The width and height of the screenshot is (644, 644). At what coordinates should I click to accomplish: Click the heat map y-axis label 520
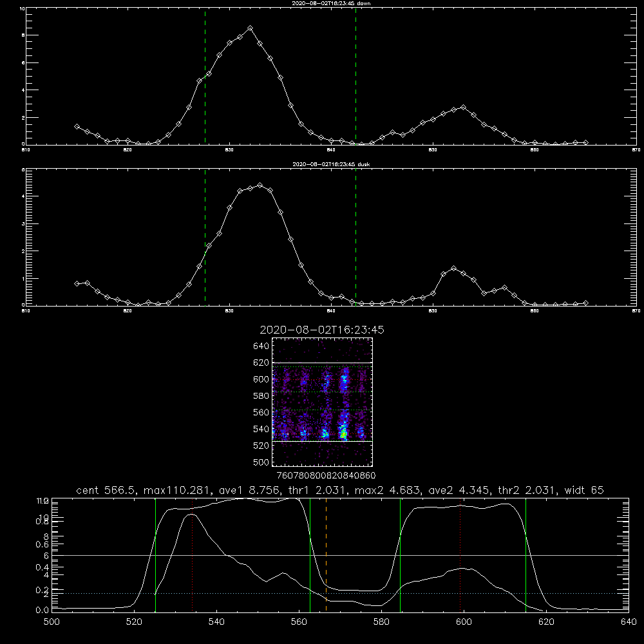click(x=261, y=446)
